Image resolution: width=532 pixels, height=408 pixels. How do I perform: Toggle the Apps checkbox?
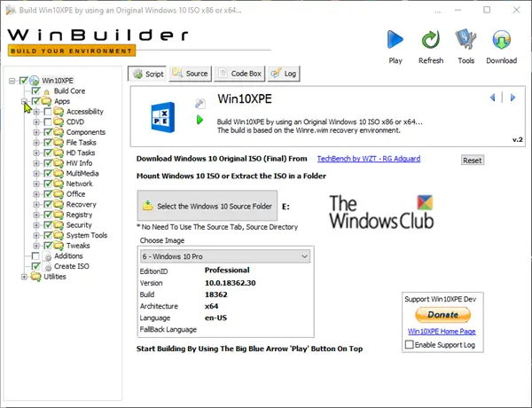coord(35,101)
